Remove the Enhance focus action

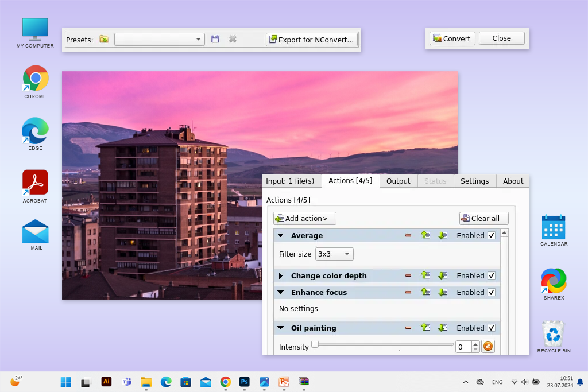(408, 292)
